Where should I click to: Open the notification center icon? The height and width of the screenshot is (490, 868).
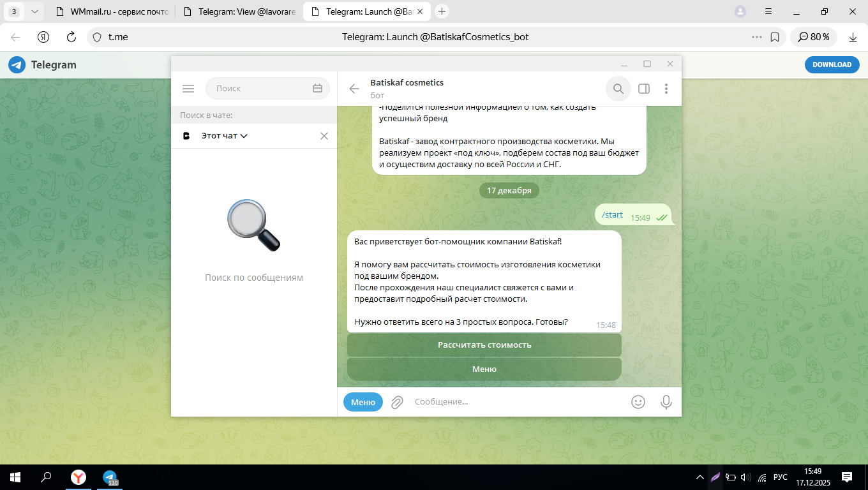(847, 477)
